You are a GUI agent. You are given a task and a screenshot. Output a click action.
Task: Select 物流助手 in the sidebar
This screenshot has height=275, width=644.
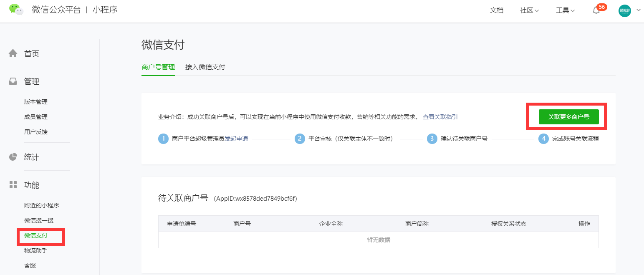click(x=36, y=250)
